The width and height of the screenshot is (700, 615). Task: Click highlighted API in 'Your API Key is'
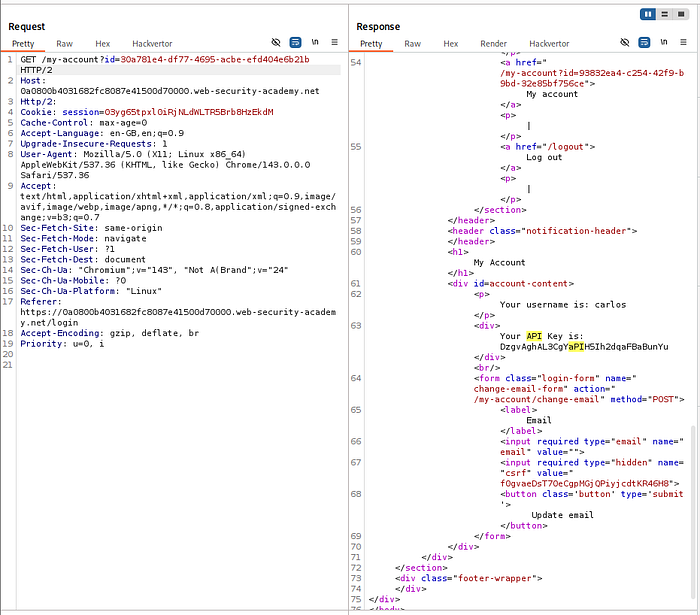tap(534, 336)
